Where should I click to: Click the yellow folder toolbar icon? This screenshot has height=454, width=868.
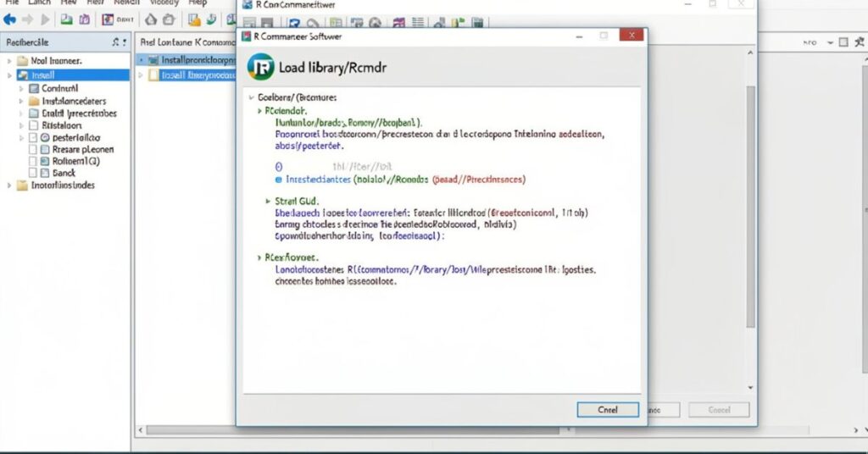[x=194, y=20]
